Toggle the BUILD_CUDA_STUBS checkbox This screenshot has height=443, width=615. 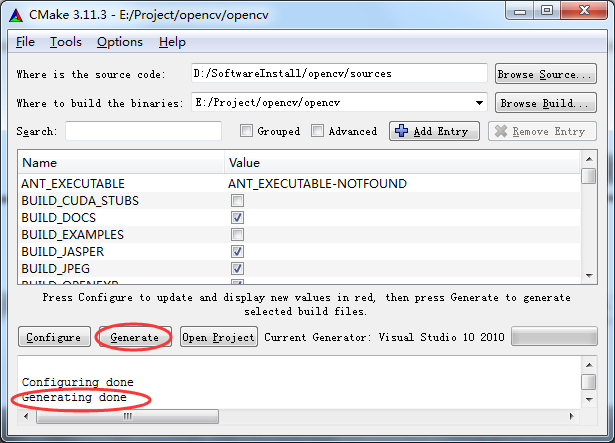pyautogui.click(x=238, y=201)
